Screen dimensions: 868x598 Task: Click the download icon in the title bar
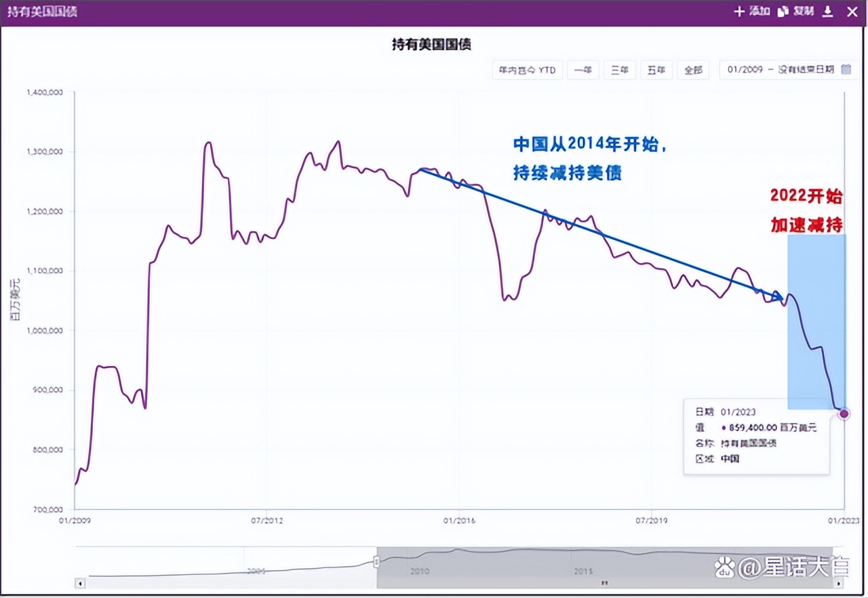tap(827, 12)
